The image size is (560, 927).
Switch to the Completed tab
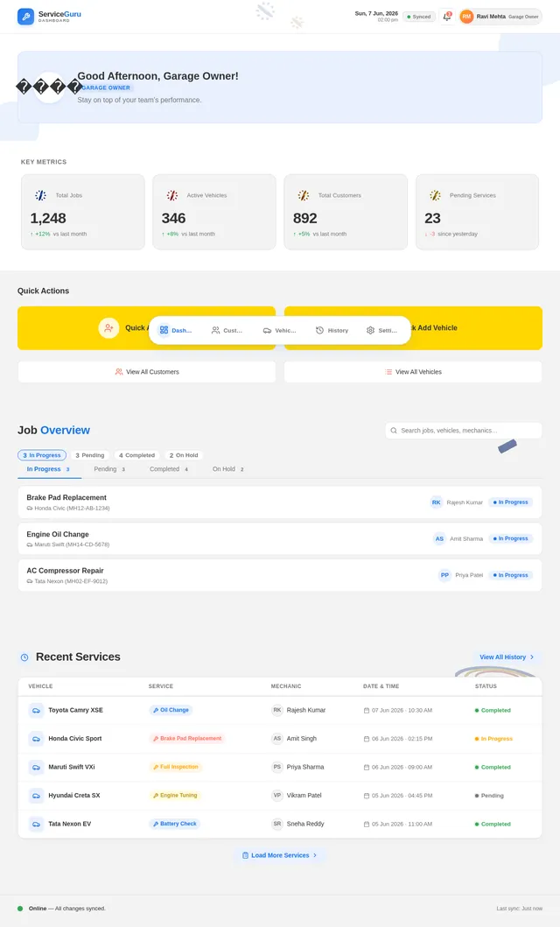169,469
